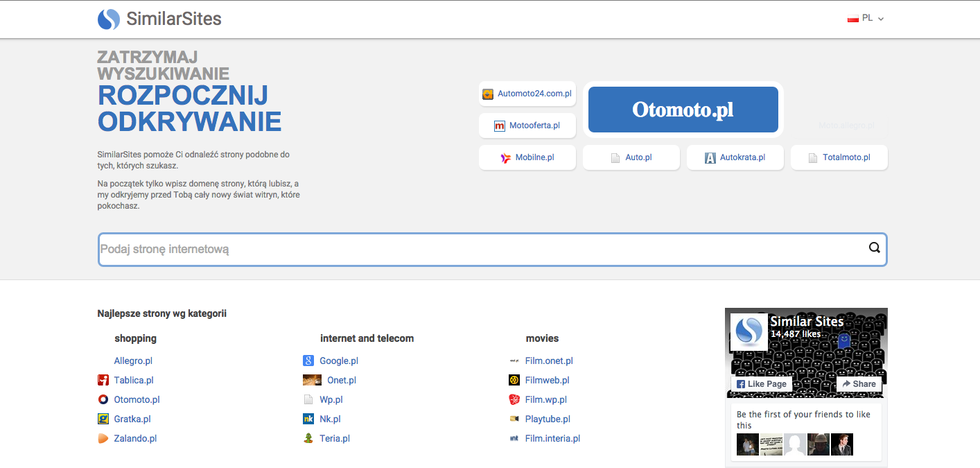Click the Film.wp.pl red favicon
The height and width of the screenshot is (468, 980).
click(514, 399)
